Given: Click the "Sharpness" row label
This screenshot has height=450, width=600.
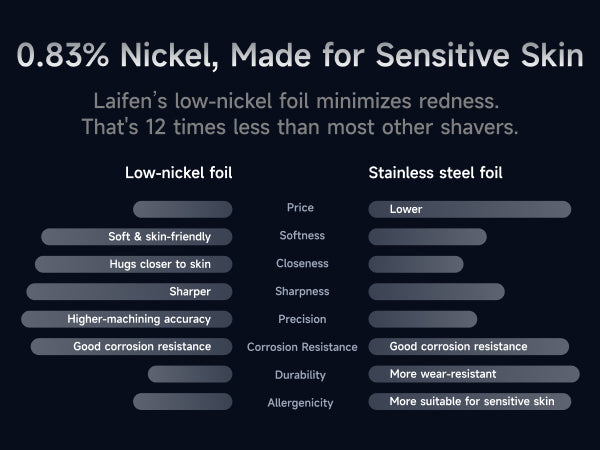Looking at the screenshot, I should [300, 292].
